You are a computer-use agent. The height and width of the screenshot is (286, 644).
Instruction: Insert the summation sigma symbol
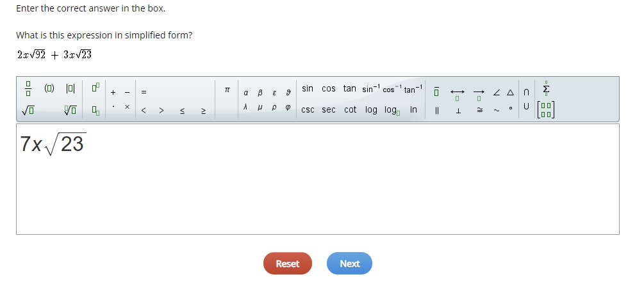click(546, 88)
